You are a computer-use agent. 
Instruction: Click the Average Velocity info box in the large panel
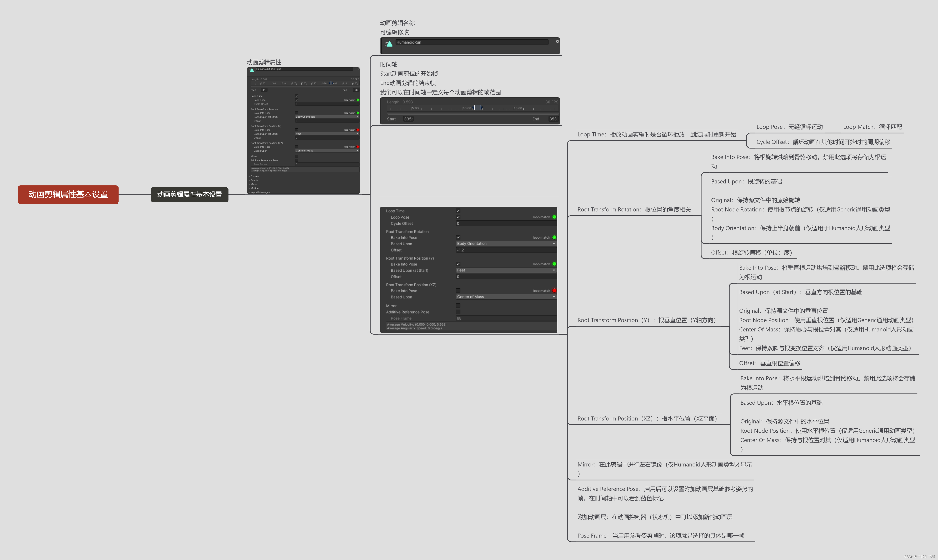[x=471, y=326]
